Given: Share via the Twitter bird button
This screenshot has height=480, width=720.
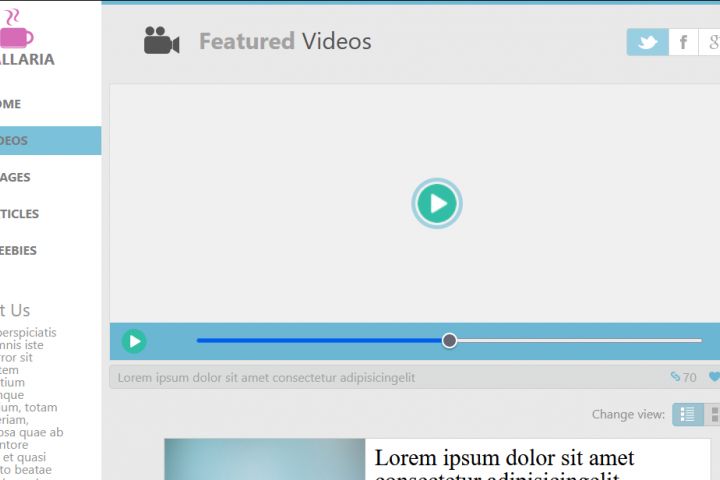Looking at the screenshot, I should (647, 42).
